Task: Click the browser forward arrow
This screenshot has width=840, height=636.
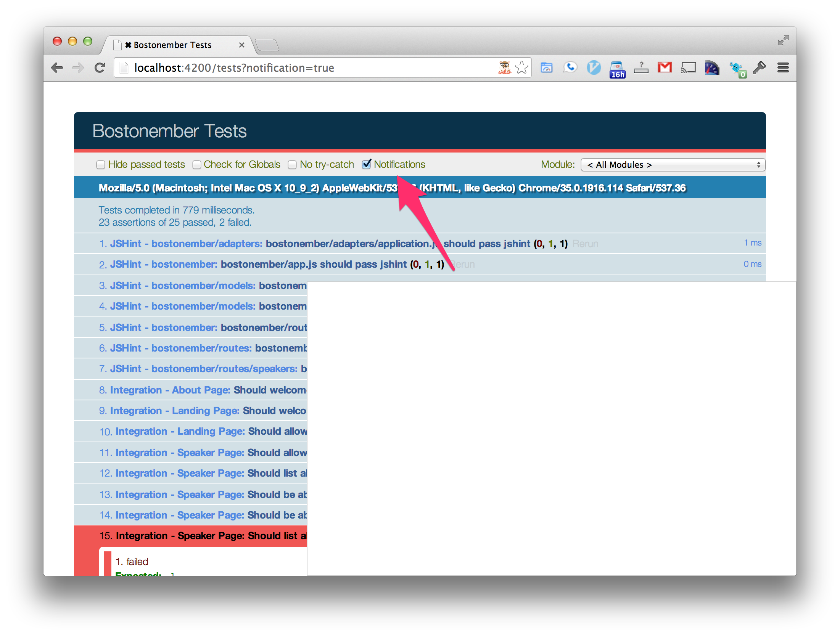Action: point(78,68)
